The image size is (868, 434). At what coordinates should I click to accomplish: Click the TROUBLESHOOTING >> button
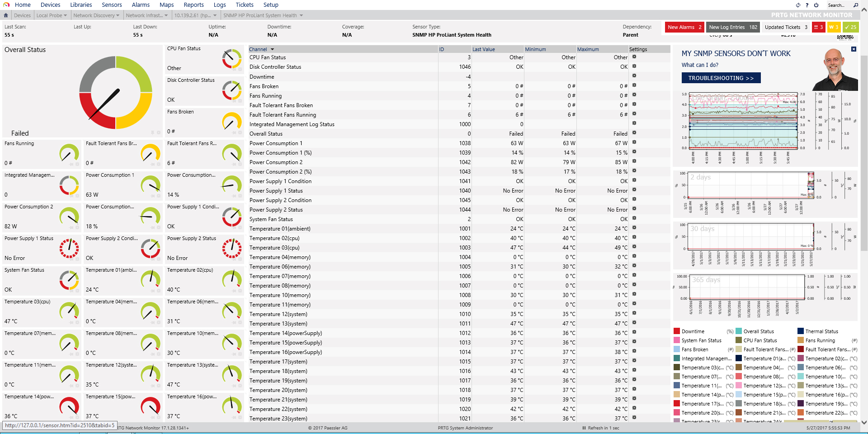pyautogui.click(x=721, y=78)
